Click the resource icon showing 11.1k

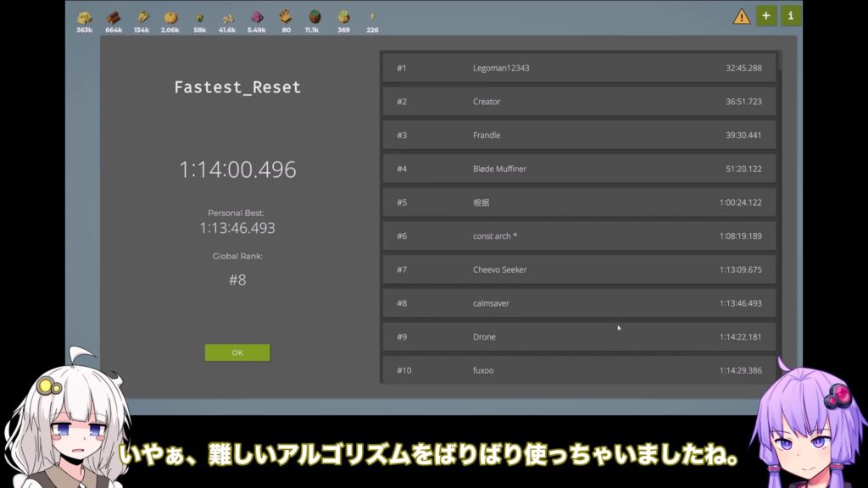(314, 18)
